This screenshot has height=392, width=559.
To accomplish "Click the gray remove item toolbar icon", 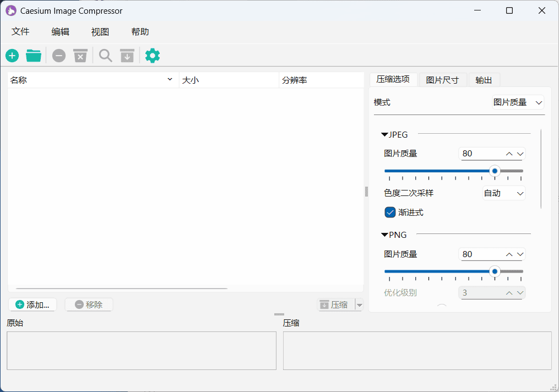I will [59, 56].
